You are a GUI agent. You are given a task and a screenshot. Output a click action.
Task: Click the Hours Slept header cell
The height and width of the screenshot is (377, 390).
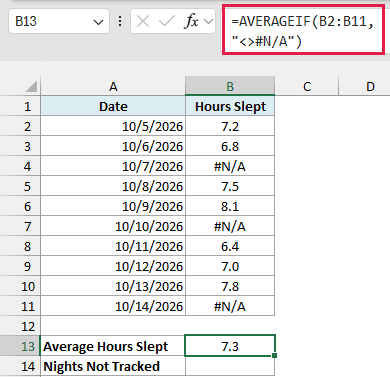[230, 106]
